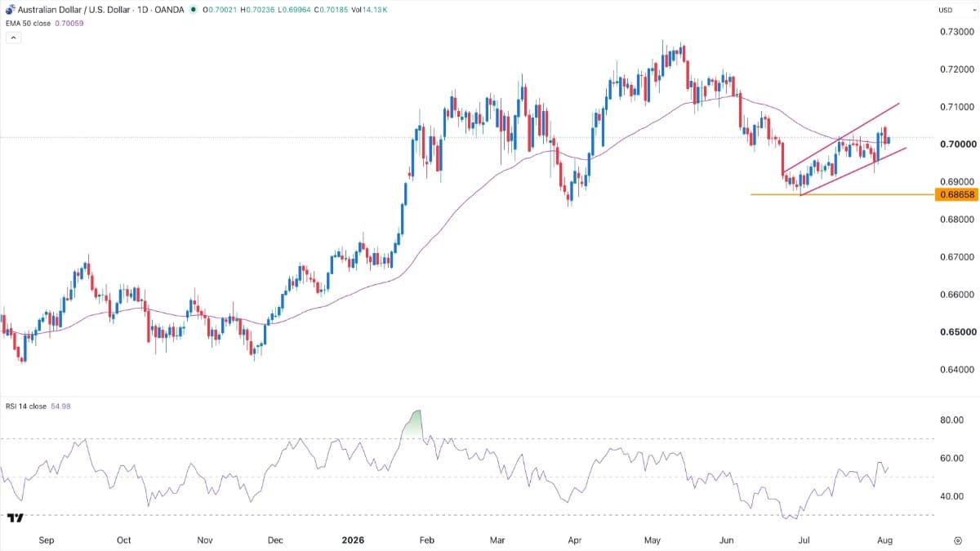This screenshot has height=551, width=980.
Task: Click the Apr label on time axis
Action: 574,540
